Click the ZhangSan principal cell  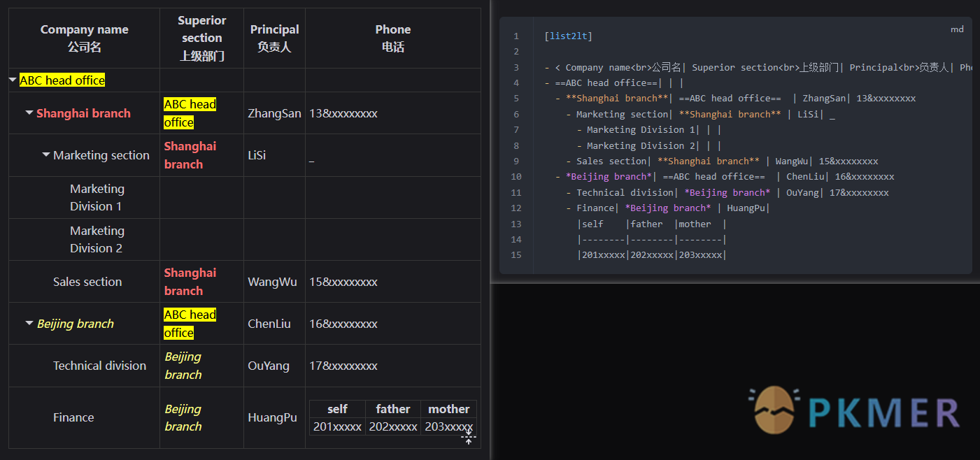[x=275, y=113]
